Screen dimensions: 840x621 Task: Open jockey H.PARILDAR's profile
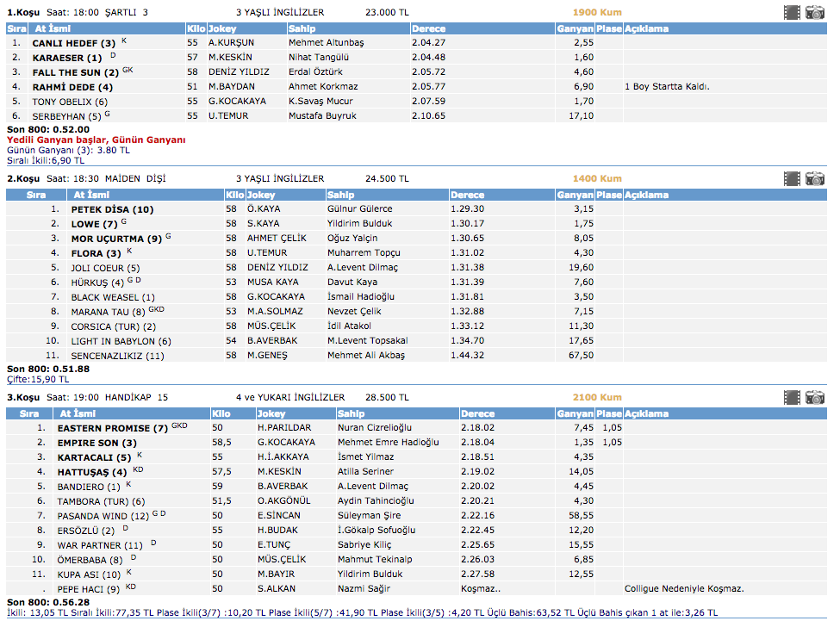pos(283,428)
